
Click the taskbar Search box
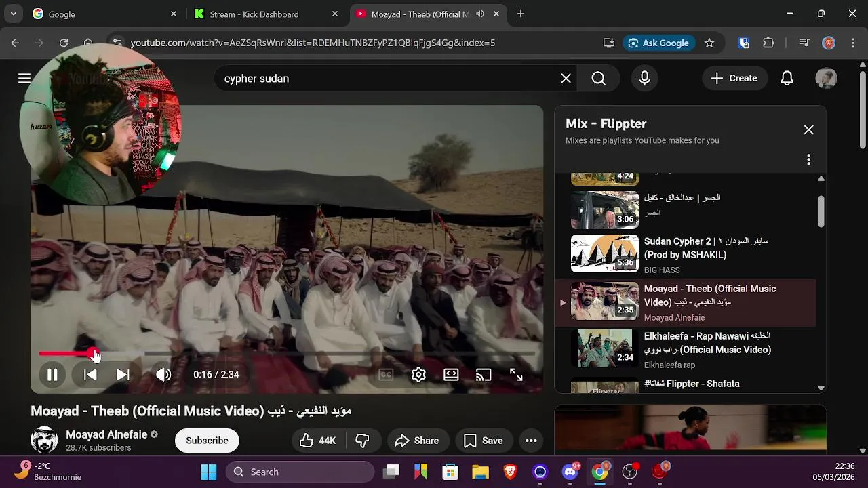pyautogui.click(x=300, y=472)
